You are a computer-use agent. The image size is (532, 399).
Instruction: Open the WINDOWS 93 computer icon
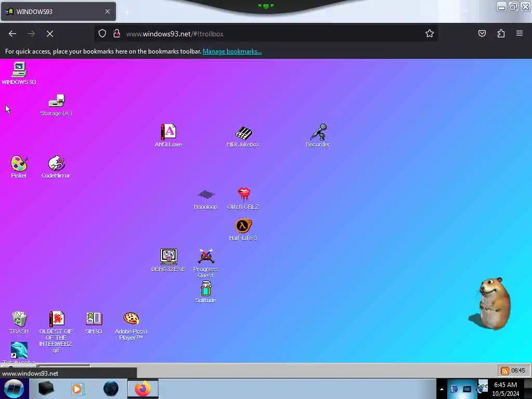(x=19, y=70)
